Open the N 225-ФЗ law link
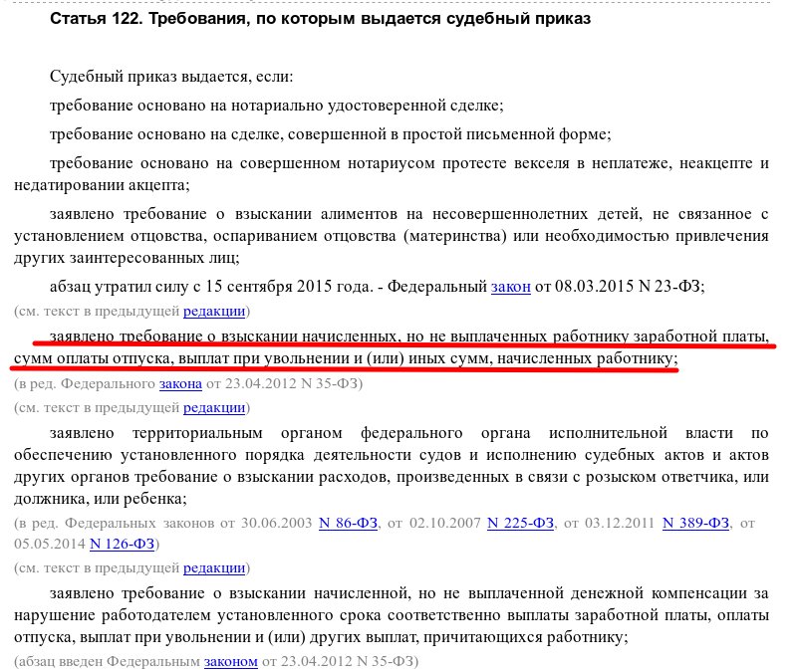 521,523
